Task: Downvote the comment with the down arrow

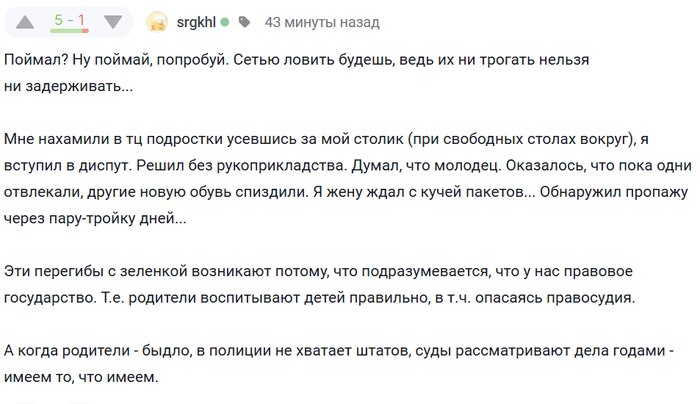Action: [x=113, y=22]
